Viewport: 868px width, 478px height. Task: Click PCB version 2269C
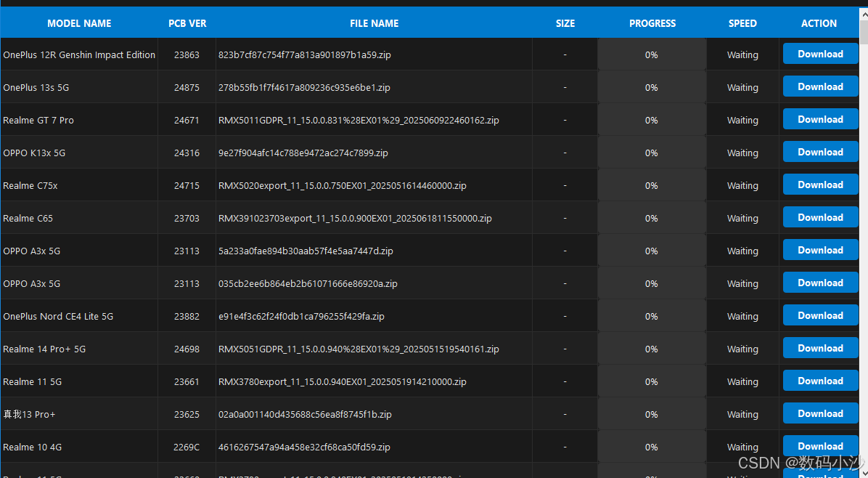tap(187, 447)
